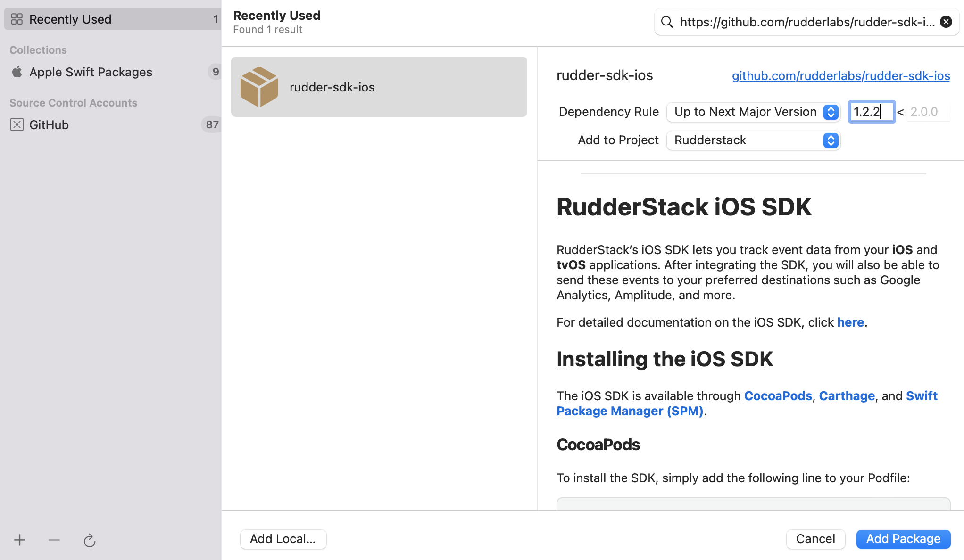
Task: Click the GitHub account icon in sidebar
Action: coord(17,124)
